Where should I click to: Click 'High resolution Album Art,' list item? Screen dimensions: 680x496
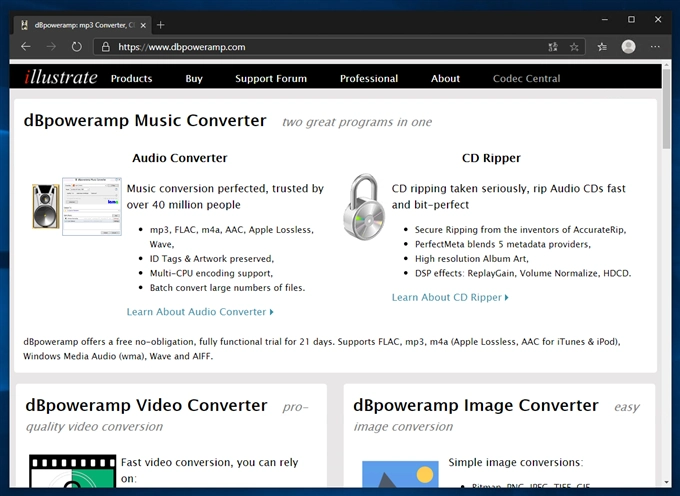pyautogui.click(x=472, y=259)
